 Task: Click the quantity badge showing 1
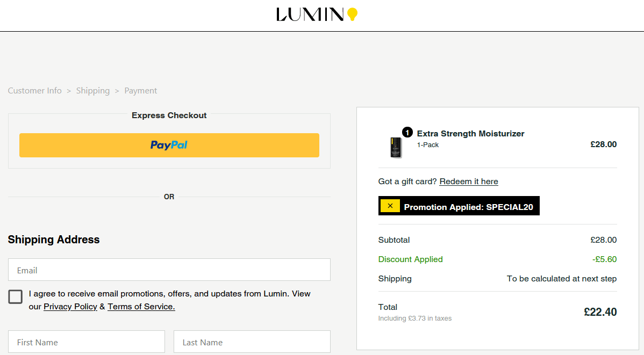pyautogui.click(x=407, y=133)
